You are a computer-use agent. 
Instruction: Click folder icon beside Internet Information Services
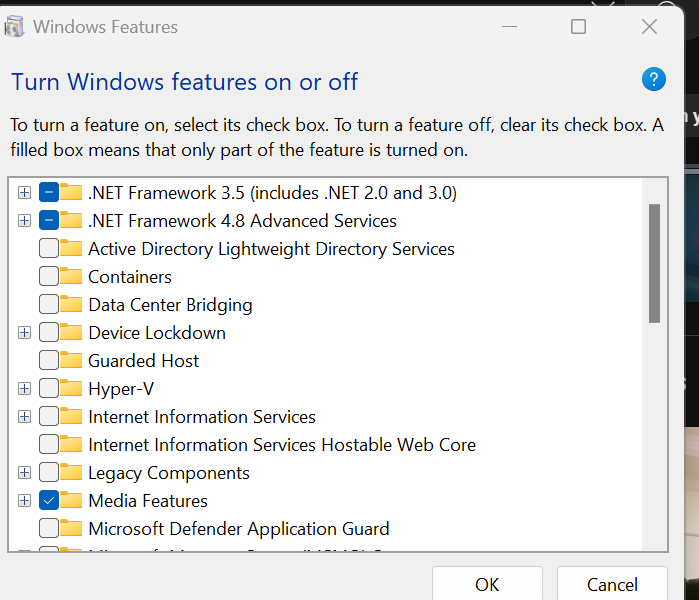pos(71,416)
